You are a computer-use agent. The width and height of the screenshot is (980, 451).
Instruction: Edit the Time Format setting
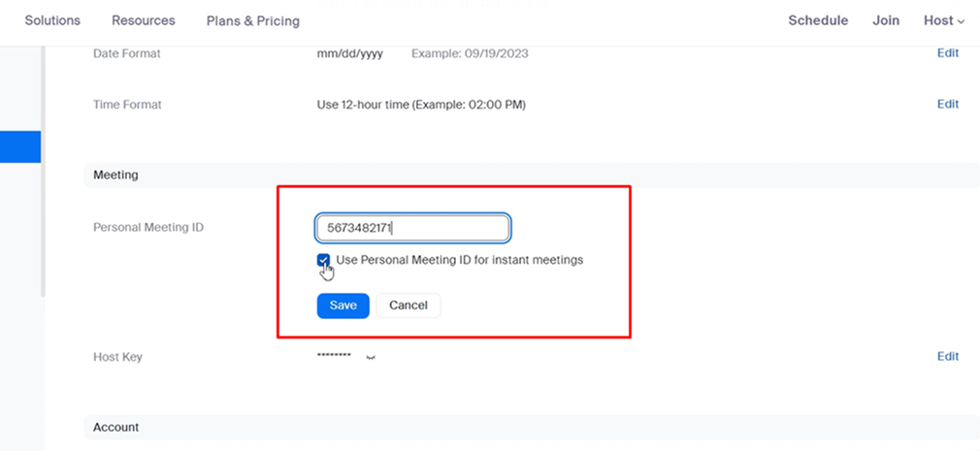click(x=947, y=104)
